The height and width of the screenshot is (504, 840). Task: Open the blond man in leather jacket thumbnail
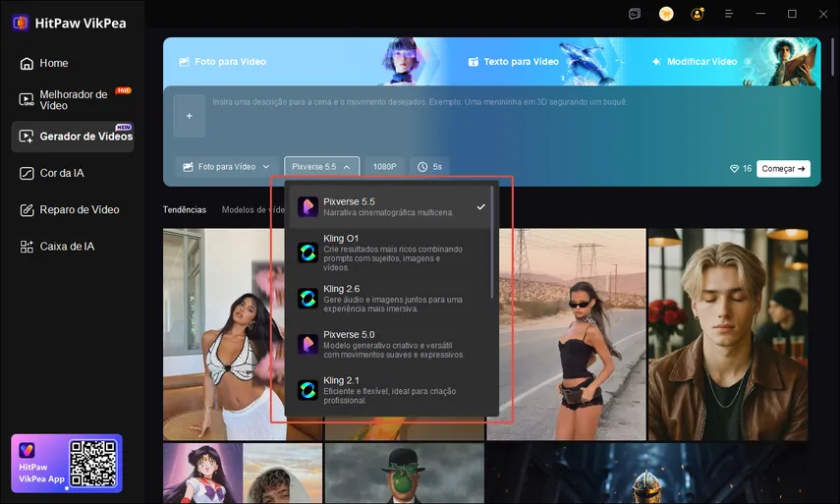coord(728,334)
